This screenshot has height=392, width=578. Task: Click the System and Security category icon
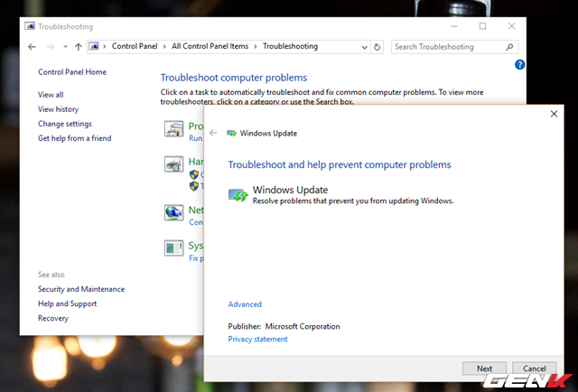173,247
